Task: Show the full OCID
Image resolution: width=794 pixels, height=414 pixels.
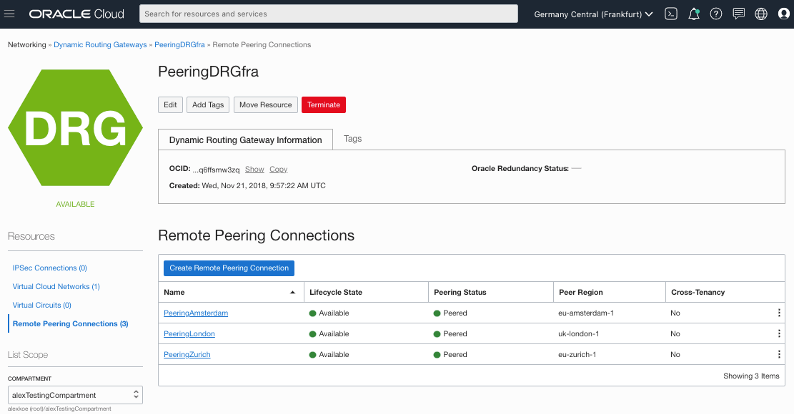Action: coord(255,169)
